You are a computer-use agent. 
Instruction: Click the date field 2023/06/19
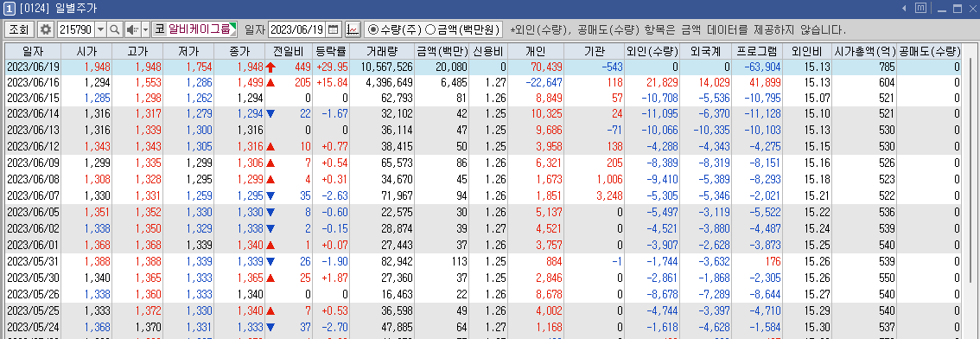(297, 29)
